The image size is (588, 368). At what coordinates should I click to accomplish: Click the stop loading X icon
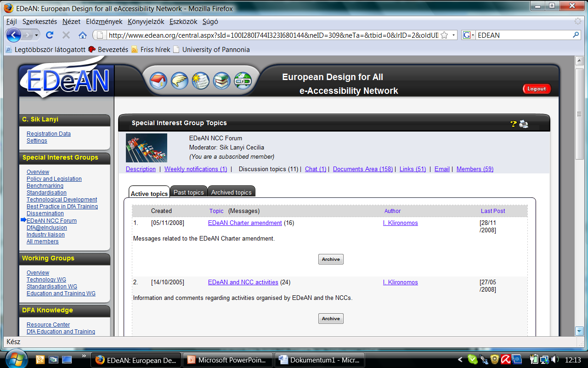[66, 35]
